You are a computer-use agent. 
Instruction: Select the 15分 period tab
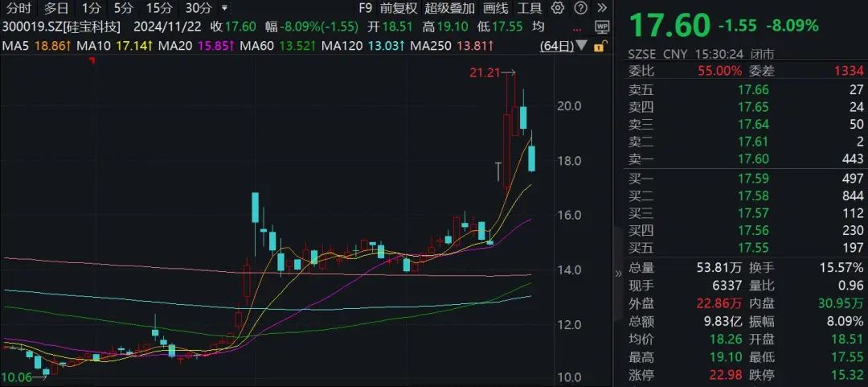pos(159,8)
